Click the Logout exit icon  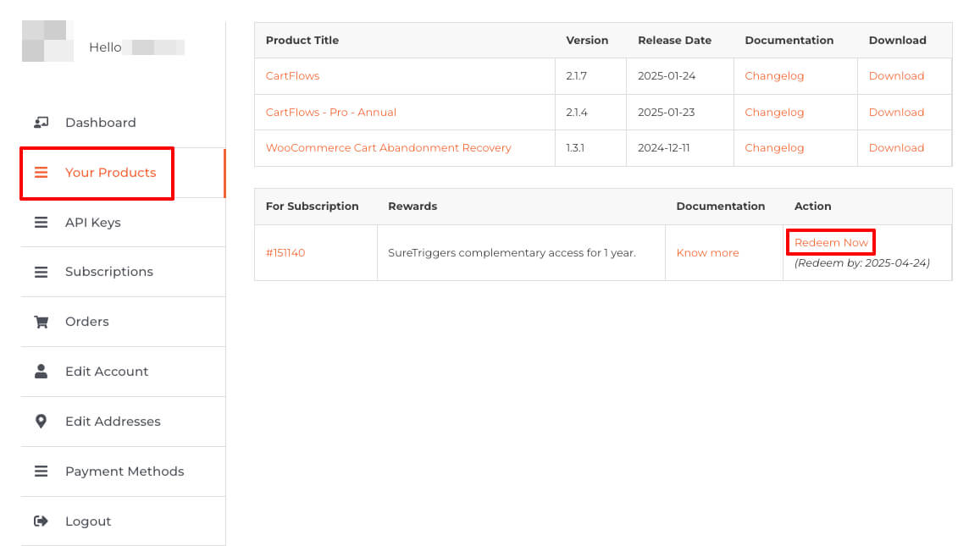tap(42, 521)
